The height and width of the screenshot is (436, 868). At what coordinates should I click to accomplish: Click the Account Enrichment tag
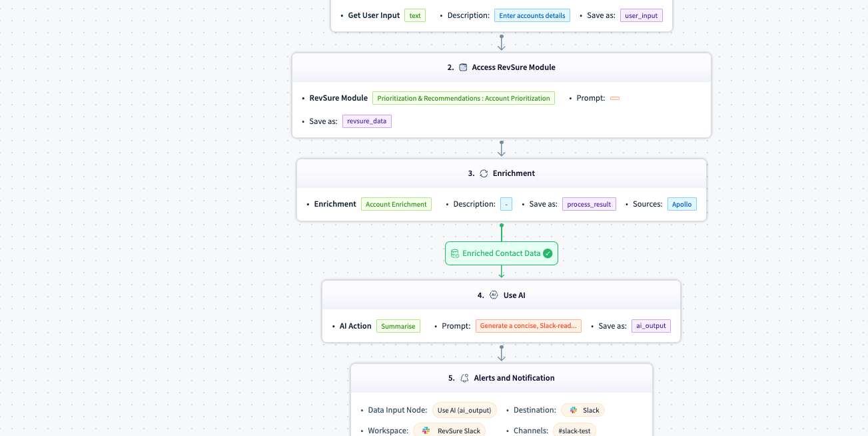click(396, 204)
